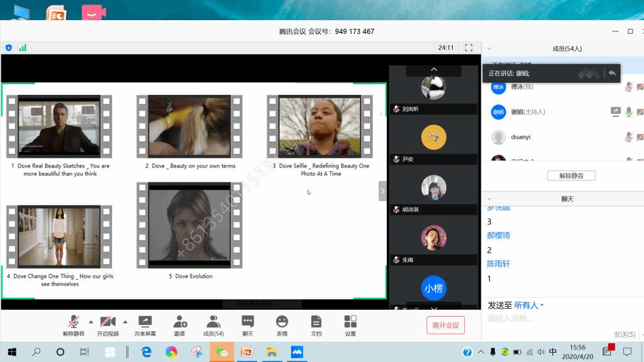Select host 谢娟(主持人) in members list
Screen dimensions: 644x362
(x=563, y=112)
